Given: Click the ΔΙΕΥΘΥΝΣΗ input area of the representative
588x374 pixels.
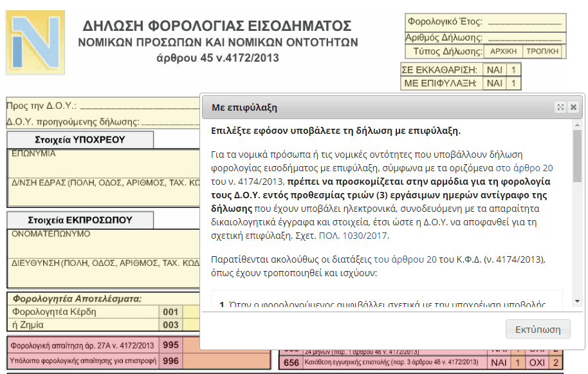Looking at the screenshot, I should [104, 273].
